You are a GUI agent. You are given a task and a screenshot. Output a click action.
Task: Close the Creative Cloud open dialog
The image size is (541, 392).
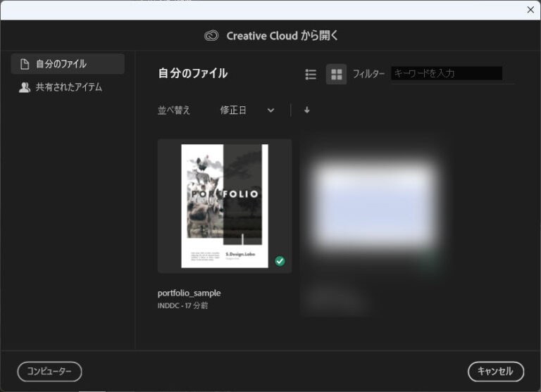point(530,10)
